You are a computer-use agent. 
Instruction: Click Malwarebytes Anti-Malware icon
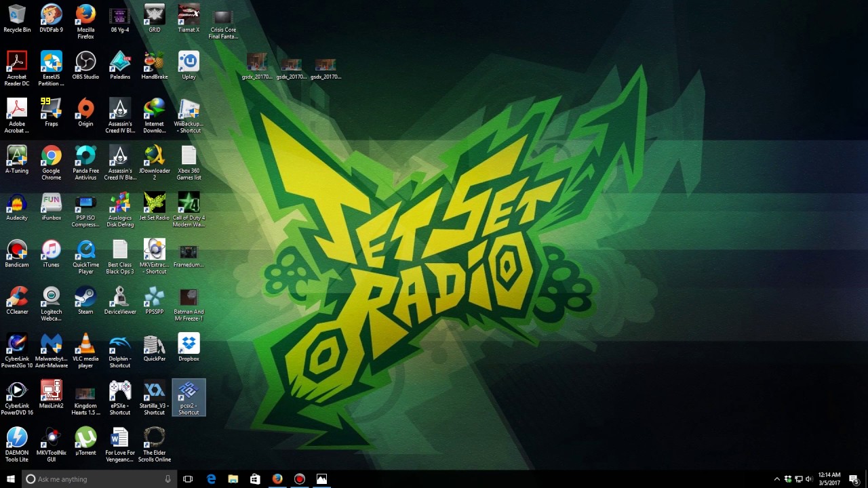(x=51, y=351)
